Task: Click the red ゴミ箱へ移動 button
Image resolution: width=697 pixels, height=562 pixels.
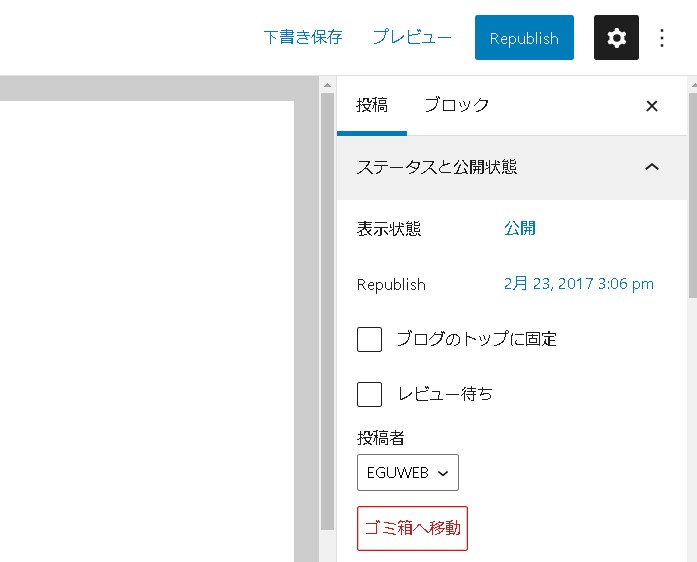Action: (412, 528)
